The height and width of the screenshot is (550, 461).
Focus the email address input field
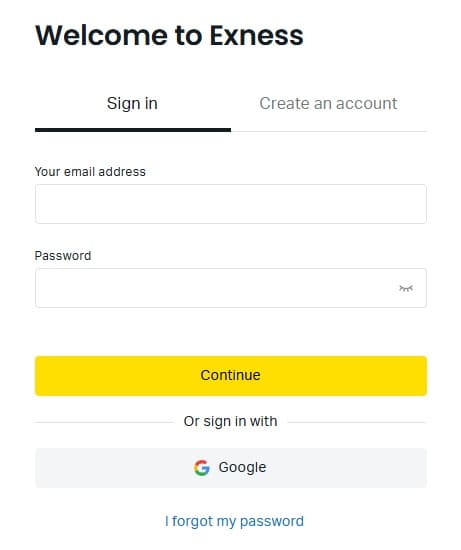coord(231,204)
